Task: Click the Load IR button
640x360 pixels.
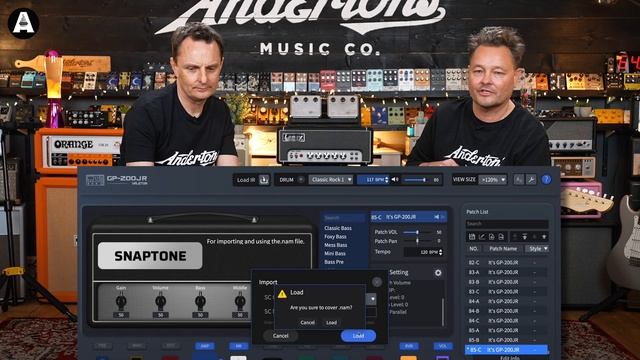Action: pos(252,180)
